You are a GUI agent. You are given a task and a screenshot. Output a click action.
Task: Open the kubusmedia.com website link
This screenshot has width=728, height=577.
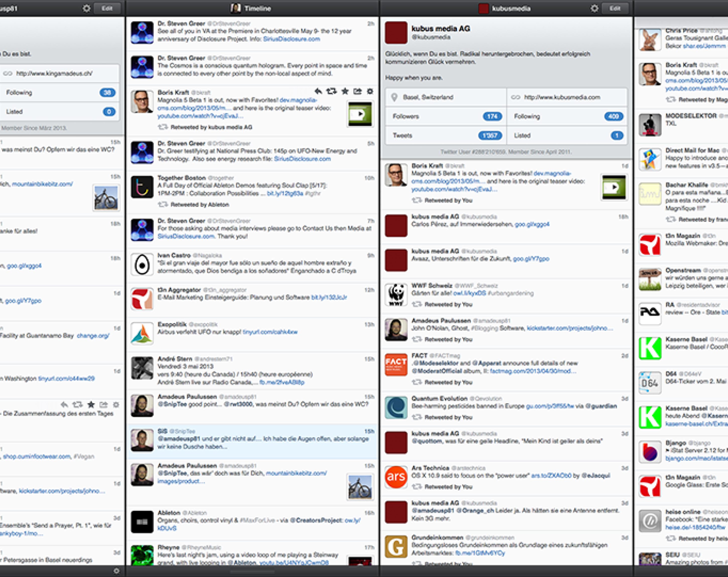[x=562, y=97]
